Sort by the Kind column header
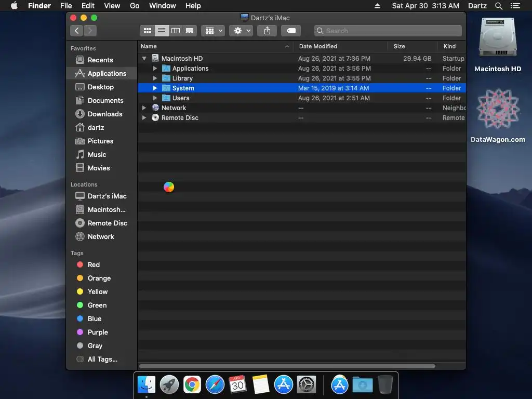532x399 pixels. click(x=451, y=46)
